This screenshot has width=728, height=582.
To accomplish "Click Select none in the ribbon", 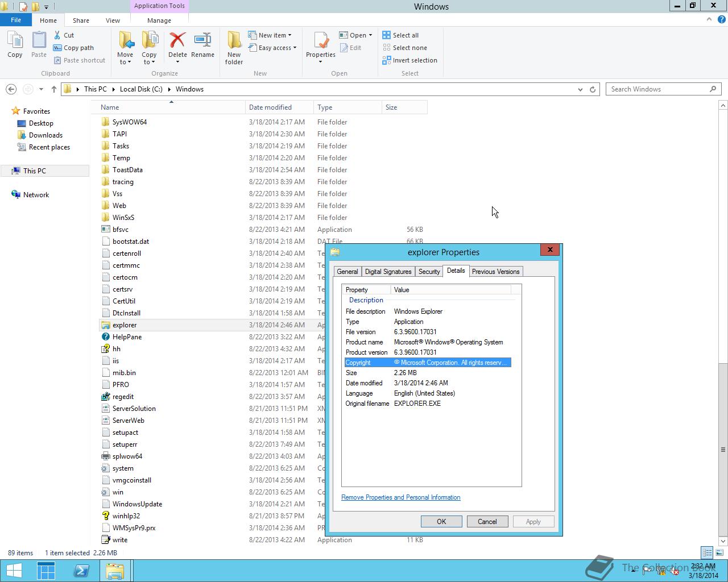I will point(404,48).
